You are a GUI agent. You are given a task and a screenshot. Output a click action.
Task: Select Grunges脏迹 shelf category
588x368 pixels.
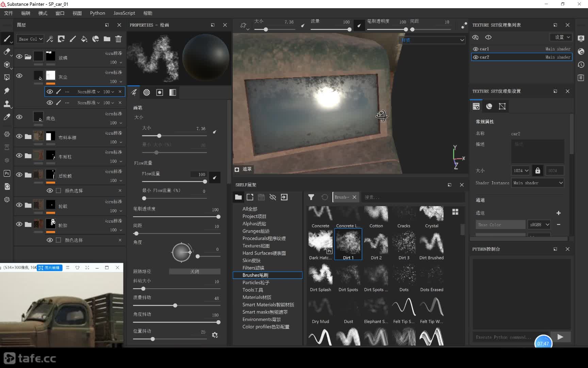click(x=256, y=231)
